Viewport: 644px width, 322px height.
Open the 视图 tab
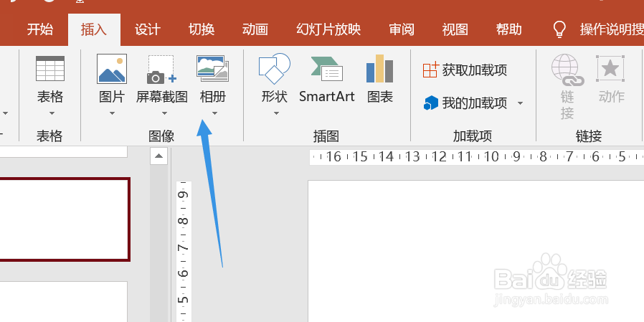[x=455, y=29]
